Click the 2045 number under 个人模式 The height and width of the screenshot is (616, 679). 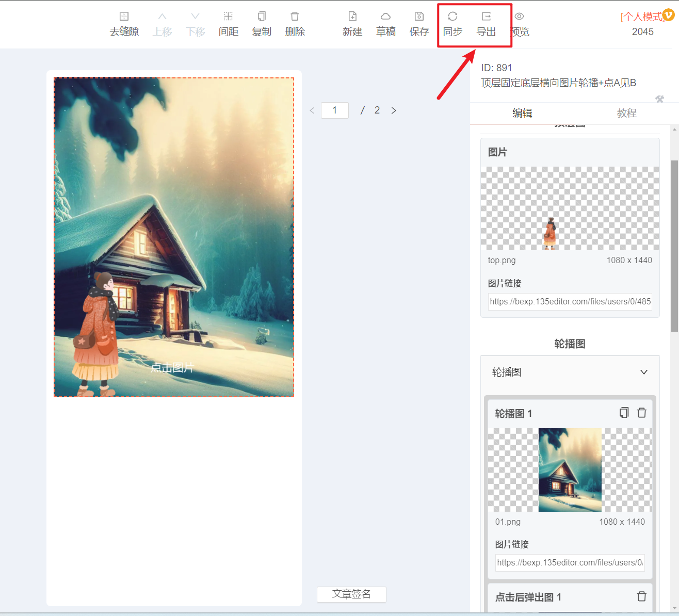pos(642,32)
